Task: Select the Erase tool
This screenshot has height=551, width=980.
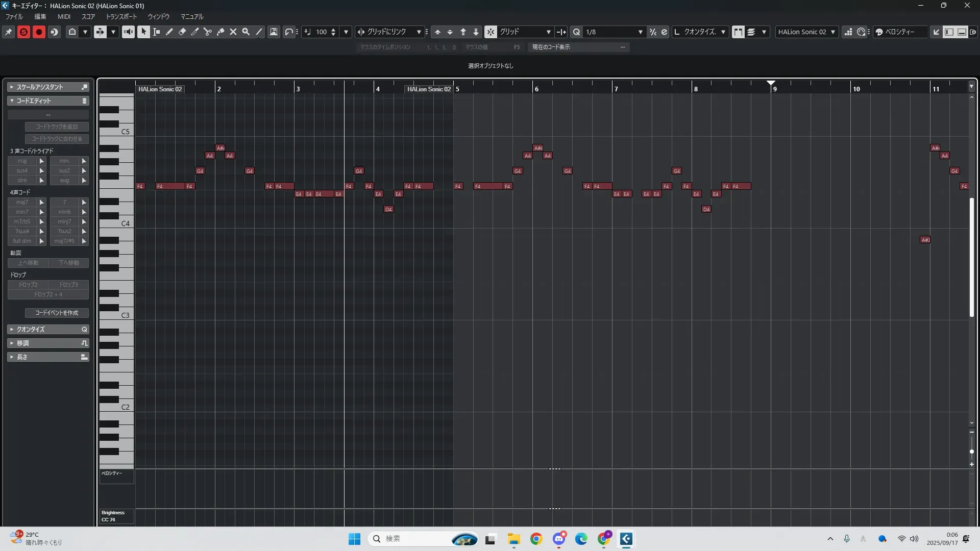Action: (x=182, y=32)
